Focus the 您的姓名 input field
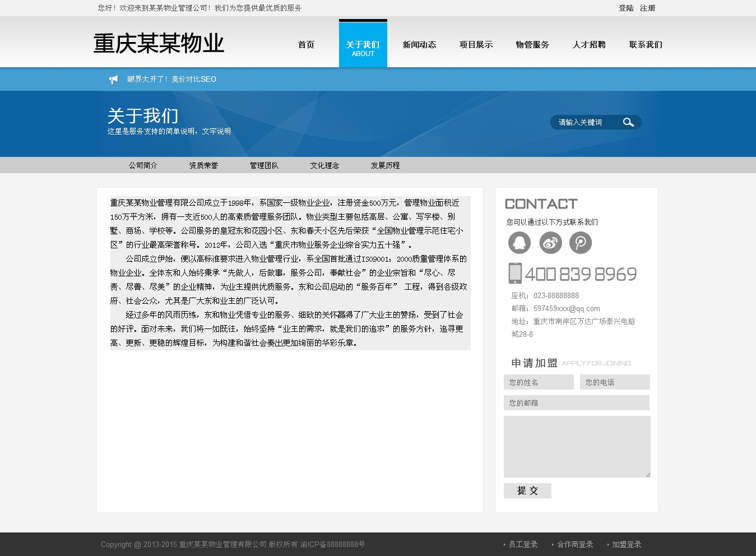This screenshot has height=556, width=756. pos(539,382)
